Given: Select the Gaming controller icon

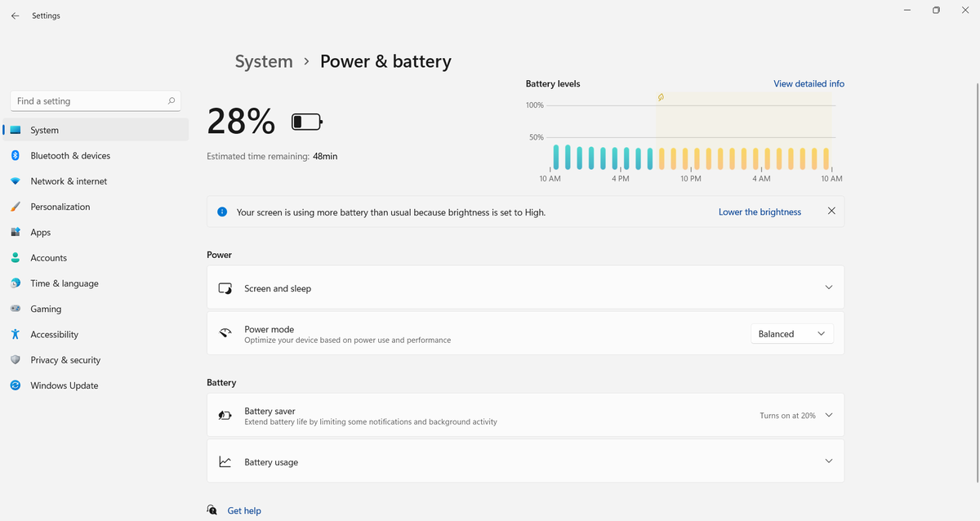Looking at the screenshot, I should [x=16, y=309].
